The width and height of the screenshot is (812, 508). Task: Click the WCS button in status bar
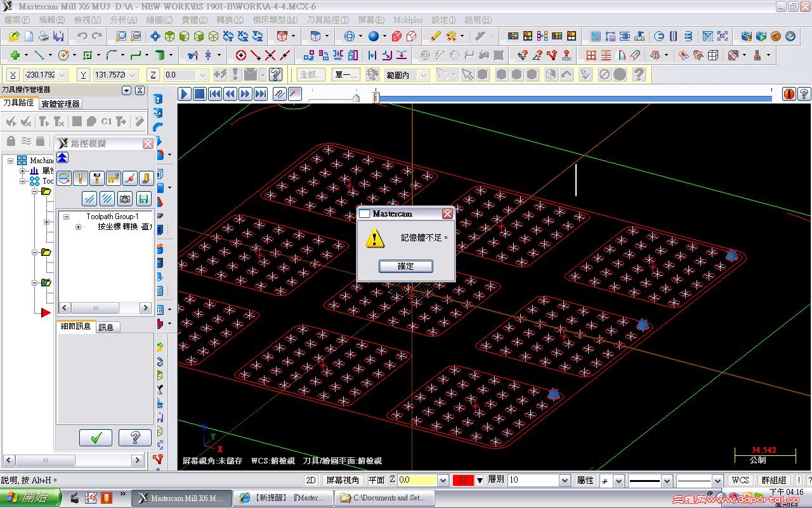point(740,480)
